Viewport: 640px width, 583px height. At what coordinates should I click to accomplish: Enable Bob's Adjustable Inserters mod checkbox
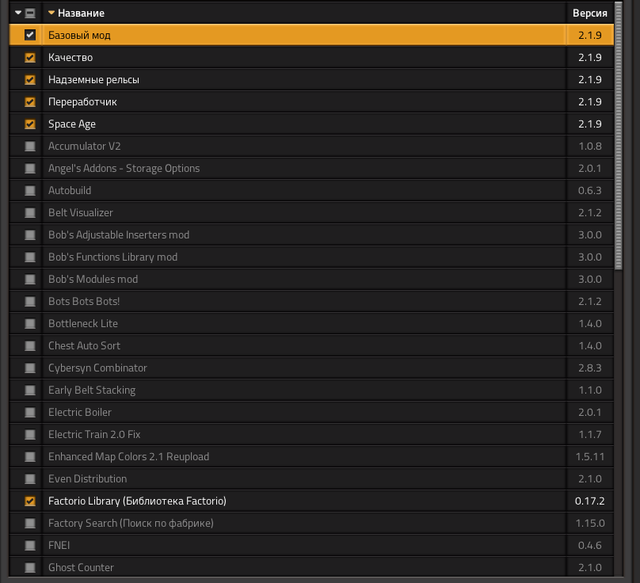point(30,235)
